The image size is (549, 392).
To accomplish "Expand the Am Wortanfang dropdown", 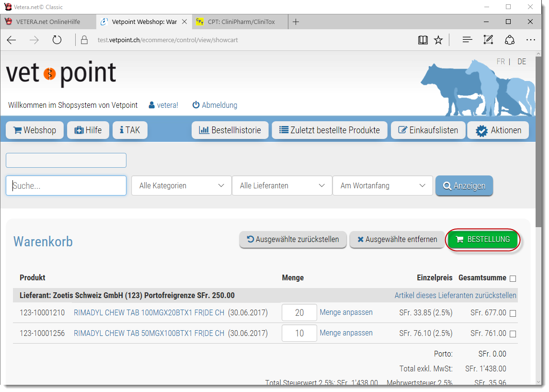I will pyautogui.click(x=382, y=185).
